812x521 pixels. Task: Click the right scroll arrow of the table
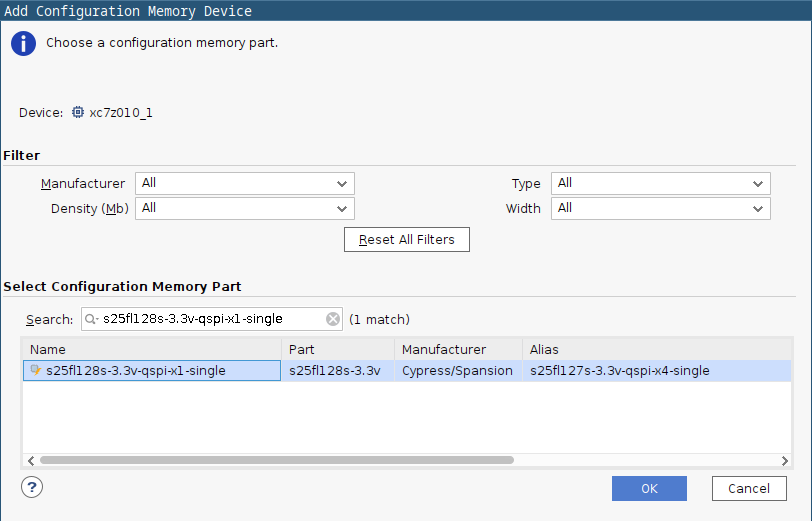[785, 460]
